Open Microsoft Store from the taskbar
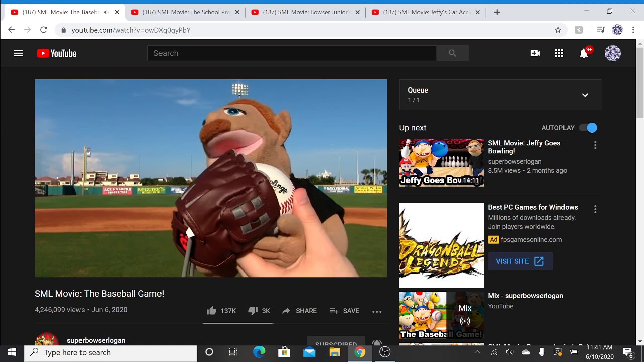Viewport: 644px width, 362px height. 284,352
